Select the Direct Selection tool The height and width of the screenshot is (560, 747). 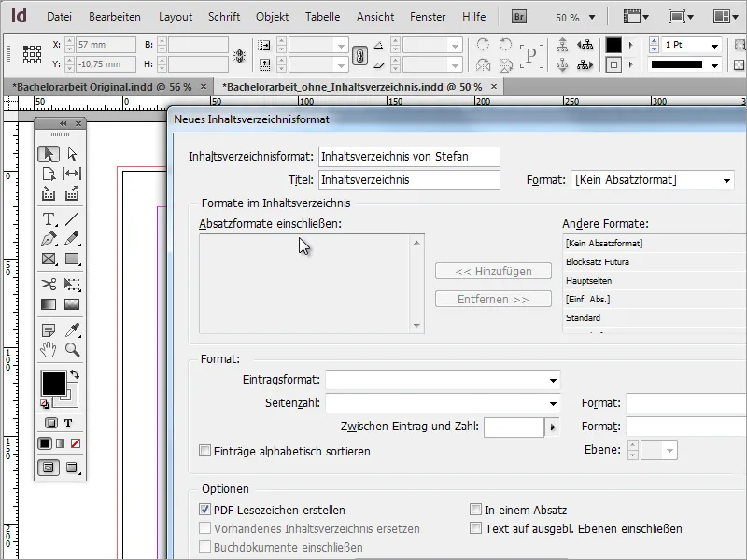pos(72,154)
